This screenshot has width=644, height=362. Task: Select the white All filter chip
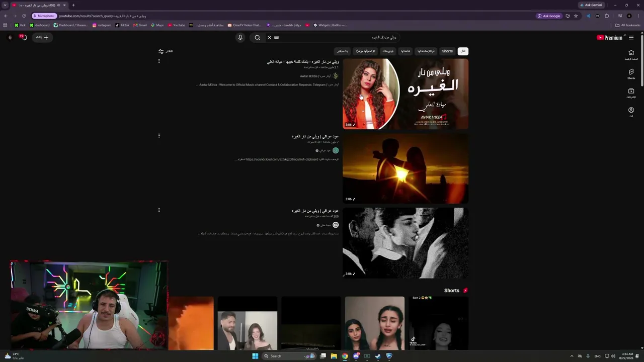tap(463, 51)
